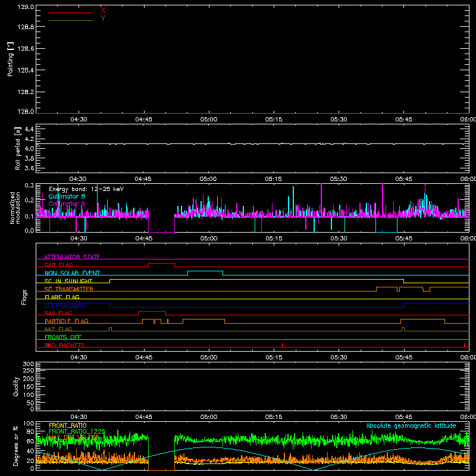
Task: Click the 128.2 tick label on Pointing axis
Action: pos(26,92)
